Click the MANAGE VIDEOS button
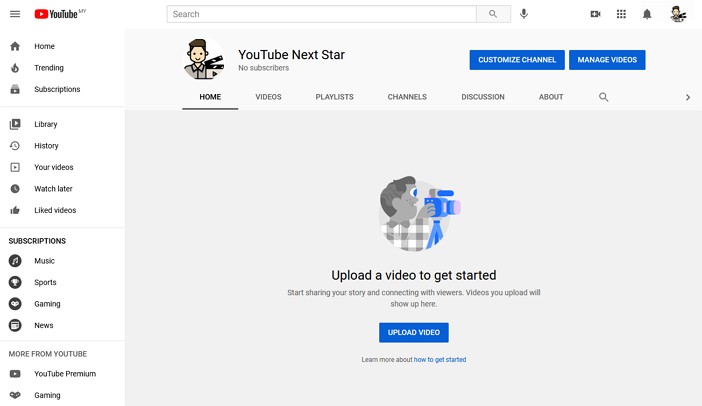This screenshot has width=702, height=406. click(607, 60)
